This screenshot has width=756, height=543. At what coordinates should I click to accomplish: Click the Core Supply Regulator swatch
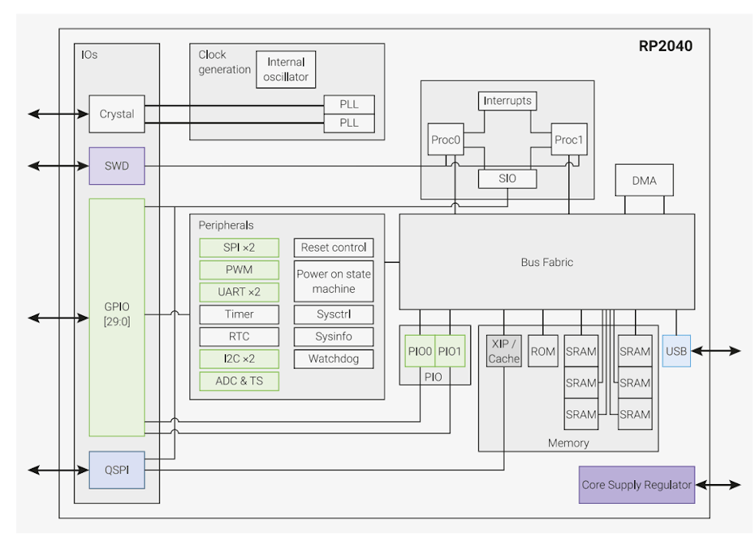636,483
